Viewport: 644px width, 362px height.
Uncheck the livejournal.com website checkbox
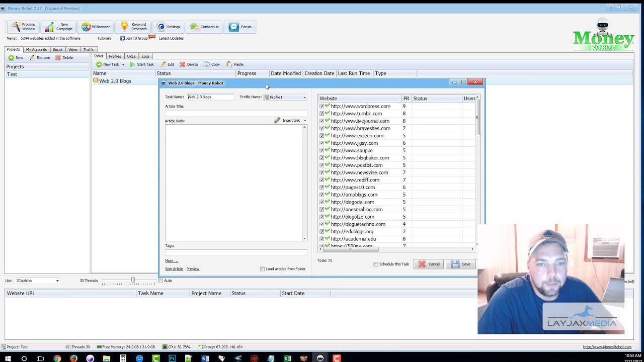(322, 121)
